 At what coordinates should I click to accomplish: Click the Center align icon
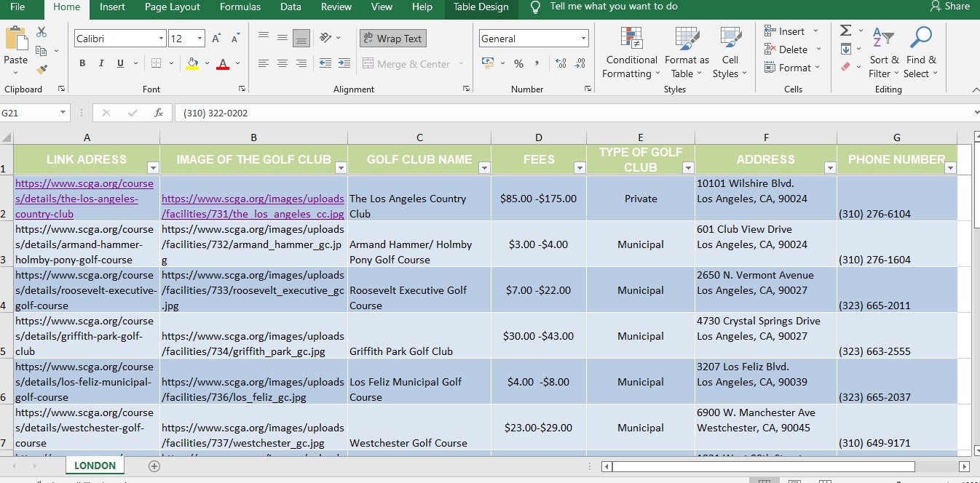[282, 64]
